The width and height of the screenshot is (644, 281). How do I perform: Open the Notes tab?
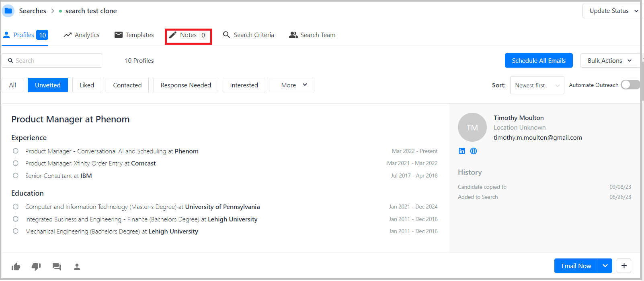pos(188,35)
